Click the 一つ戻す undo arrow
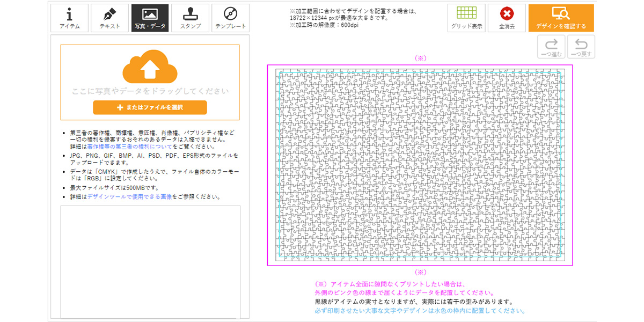This screenshot has width=644, height=322. [x=581, y=47]
